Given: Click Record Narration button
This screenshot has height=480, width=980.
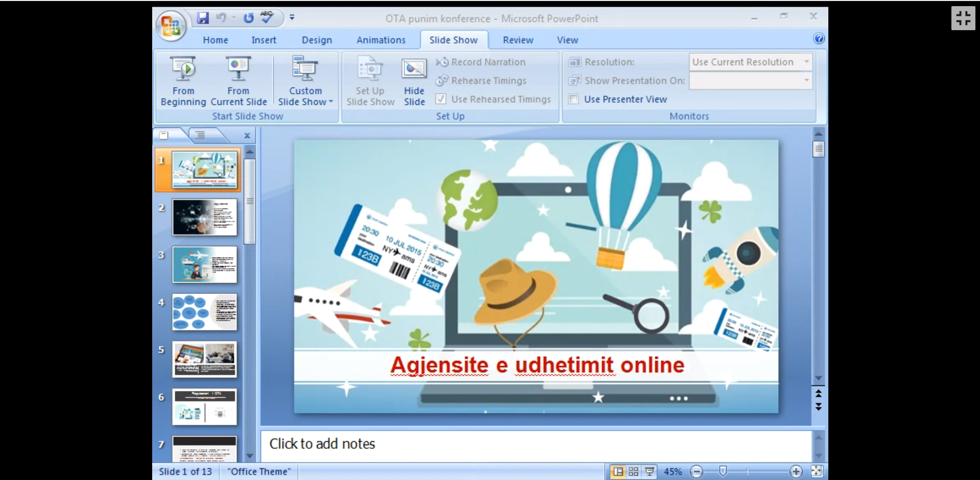Looking at the screenshot, I should pyautogui.click(x=481, y=62).
